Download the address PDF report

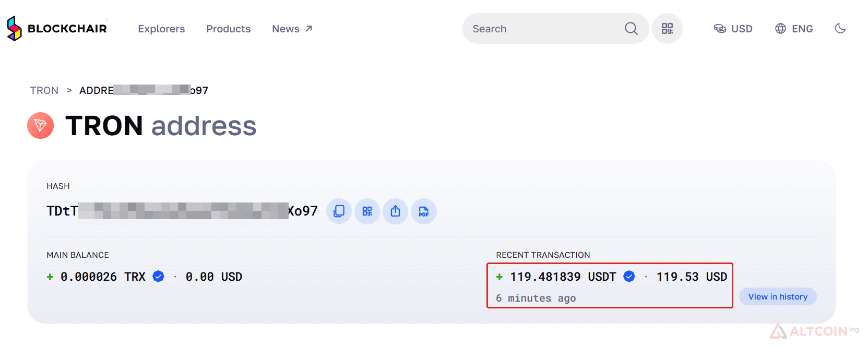tap(424, 211)
